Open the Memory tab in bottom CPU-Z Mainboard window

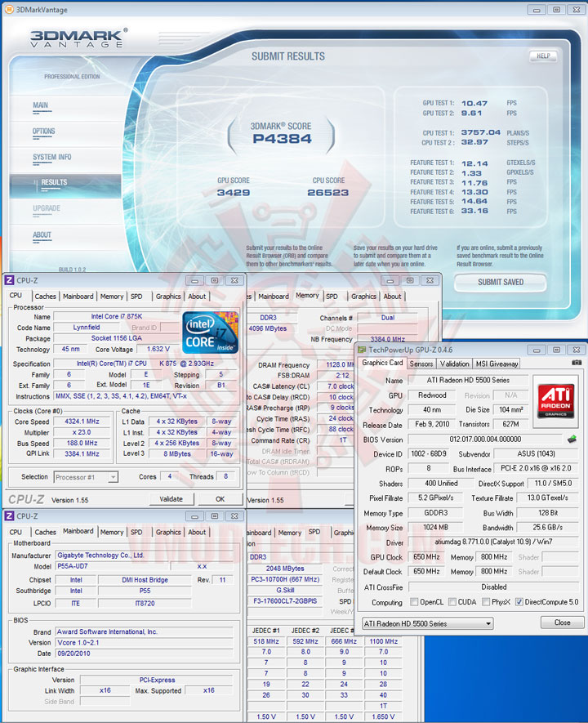[x=112, y=532]
